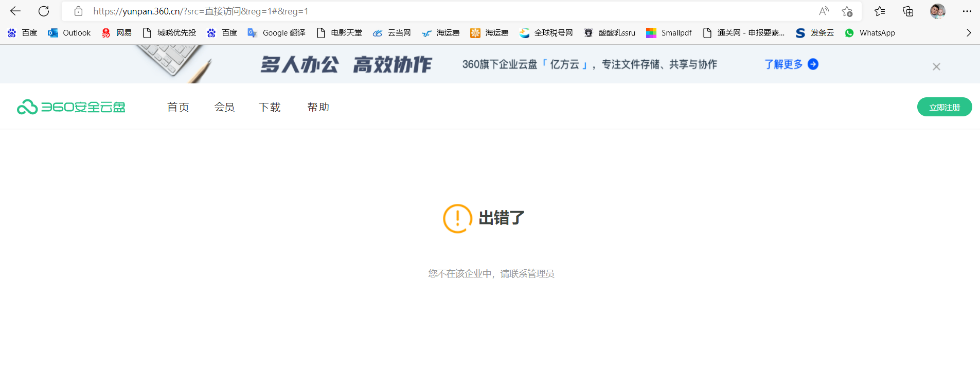The height and width of the screenshot is (384, 980).
Task: Open browser Settings and more menu
Action: (967, 11)
